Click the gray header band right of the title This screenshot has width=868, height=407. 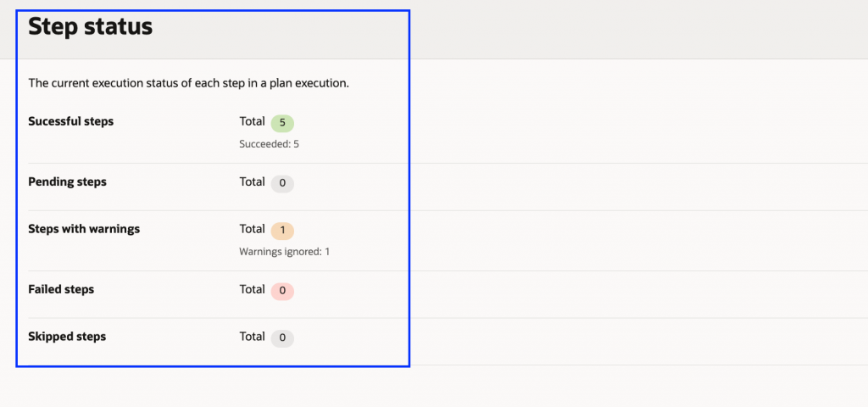pyautogui.click(x=636, y=29)
